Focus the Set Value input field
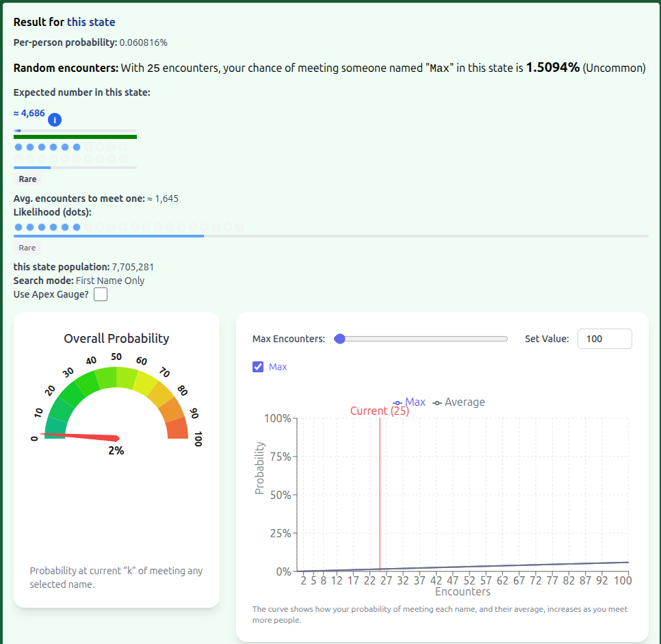The height and width of the screenshot is (644, 661). pyautogui.click(x=604, y=339)
